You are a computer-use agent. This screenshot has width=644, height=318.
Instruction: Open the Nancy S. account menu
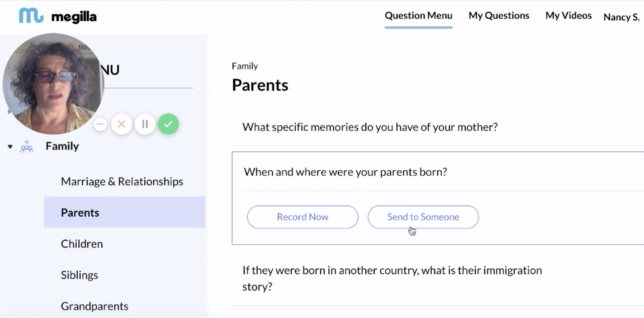(621, 17)
